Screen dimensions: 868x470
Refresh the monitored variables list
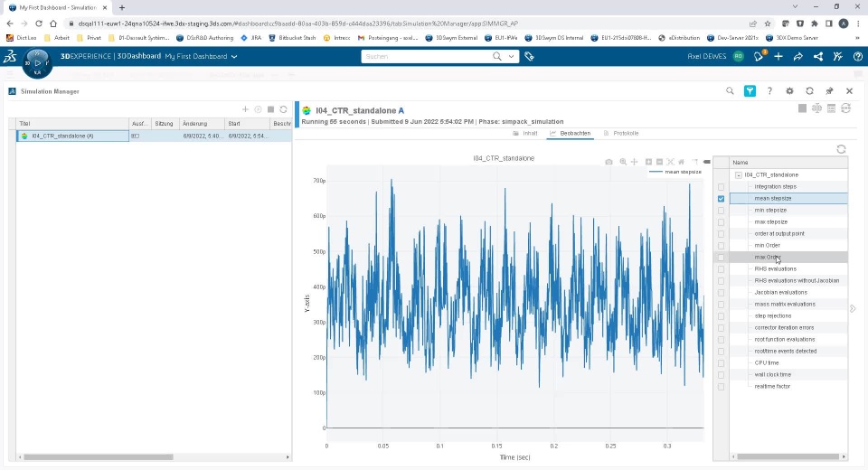841,149
